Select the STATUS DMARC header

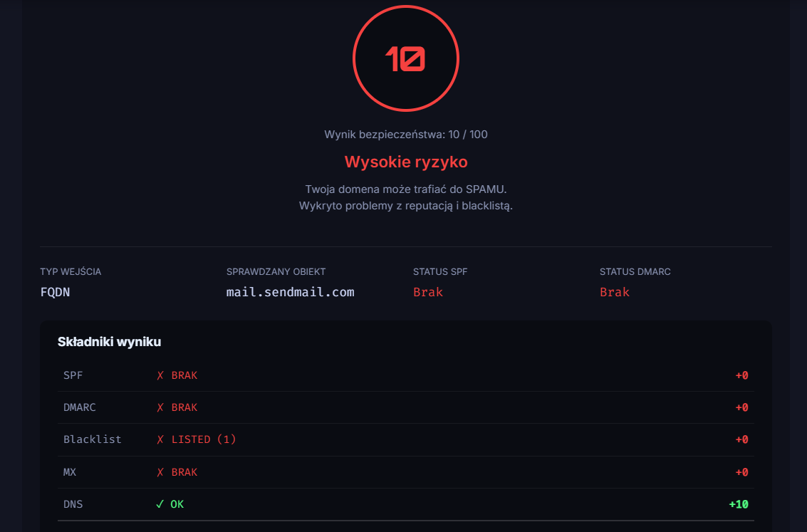pyautogui.click(x=635, y=271)
